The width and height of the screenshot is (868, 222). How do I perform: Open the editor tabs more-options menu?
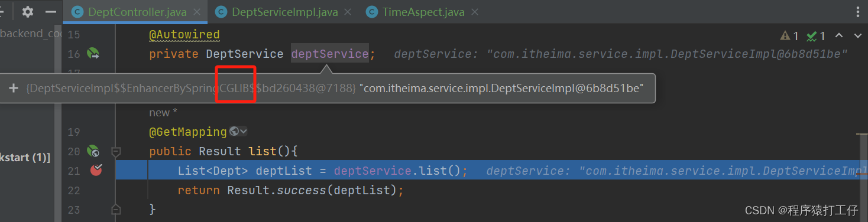859,12
